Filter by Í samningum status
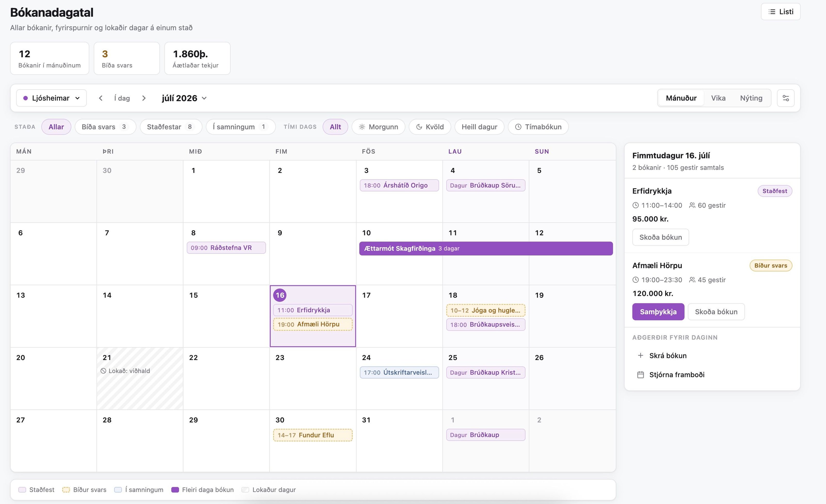Screen dimensions: 826x504 pyautogui.click(x=241, y=127)
